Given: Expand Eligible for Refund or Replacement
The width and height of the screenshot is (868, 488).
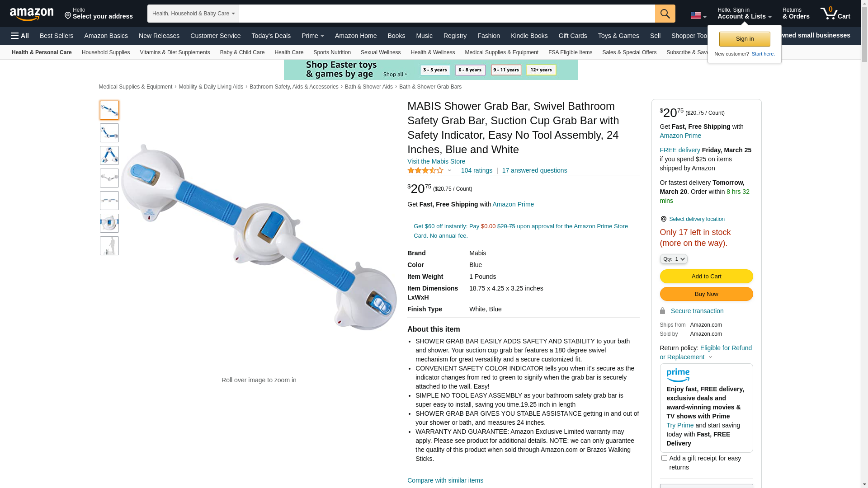Looking at the screenshot, I should coord(705,352).
